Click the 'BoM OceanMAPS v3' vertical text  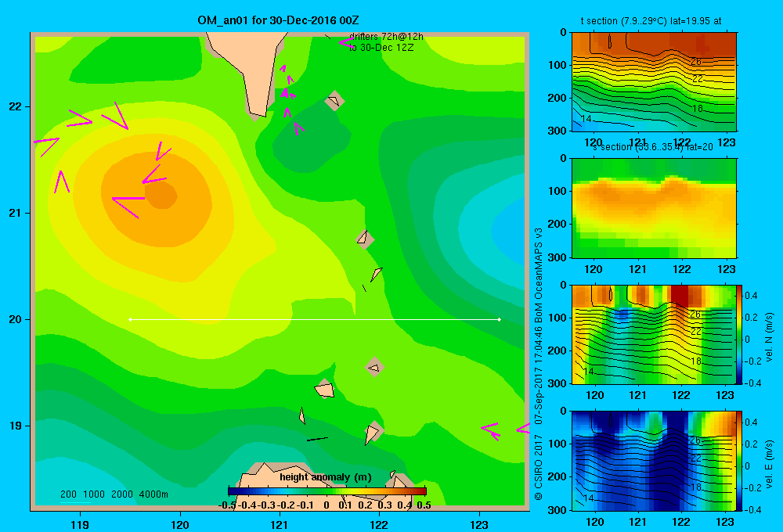[x=539, y=271]
